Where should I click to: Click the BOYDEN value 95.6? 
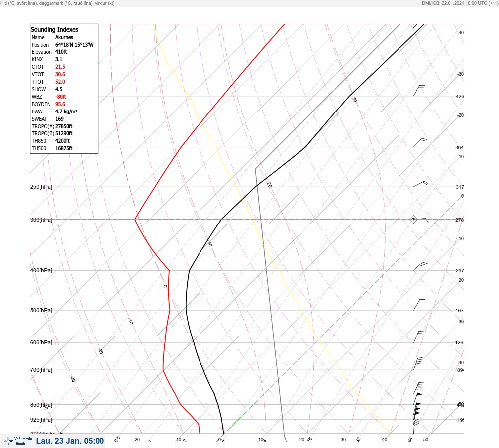(60, 104)
